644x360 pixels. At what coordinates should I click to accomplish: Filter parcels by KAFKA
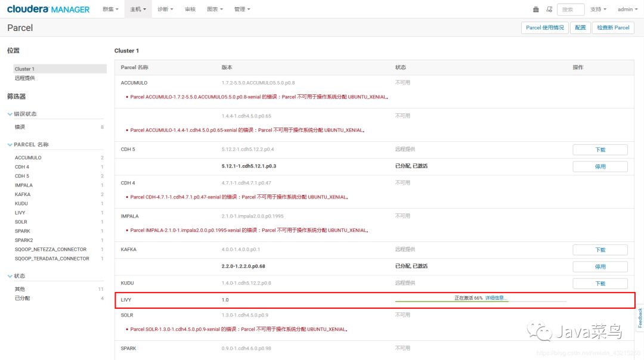tap(23, 194)
